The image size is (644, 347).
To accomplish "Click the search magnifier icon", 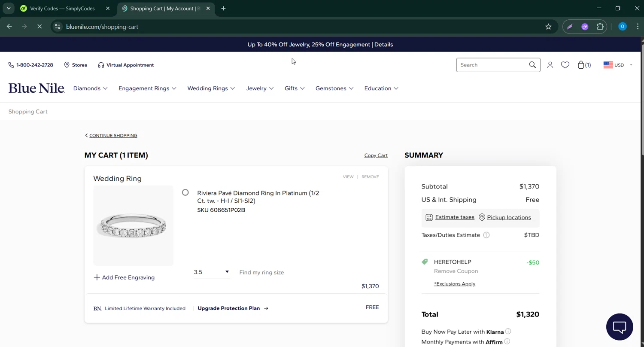I will click(532, 65).
